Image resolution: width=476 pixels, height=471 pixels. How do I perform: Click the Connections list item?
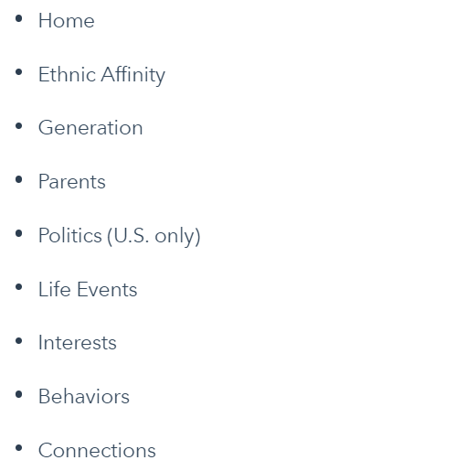[97, 451]
